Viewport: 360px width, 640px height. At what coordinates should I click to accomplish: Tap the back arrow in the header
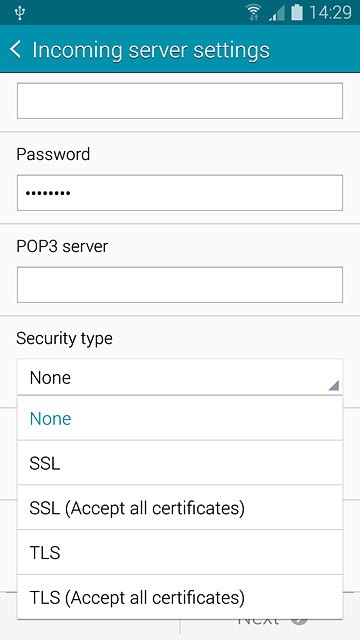[15, 49]
